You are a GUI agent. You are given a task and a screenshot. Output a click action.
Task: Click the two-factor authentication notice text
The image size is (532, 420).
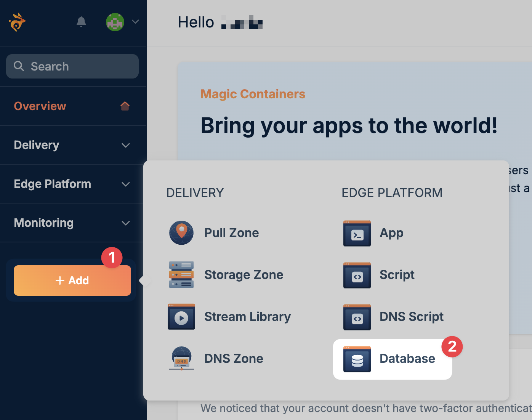(366, 408)
